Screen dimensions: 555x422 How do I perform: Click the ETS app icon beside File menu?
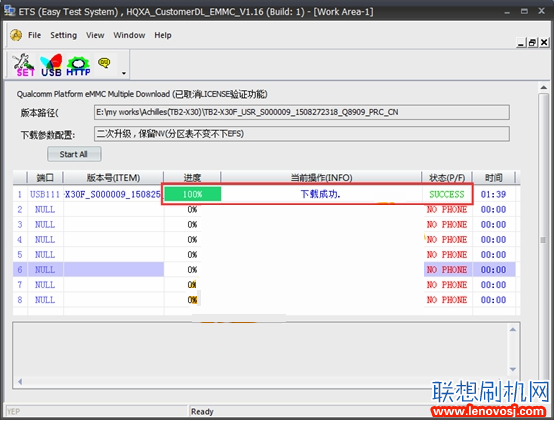tap(16, 35)
